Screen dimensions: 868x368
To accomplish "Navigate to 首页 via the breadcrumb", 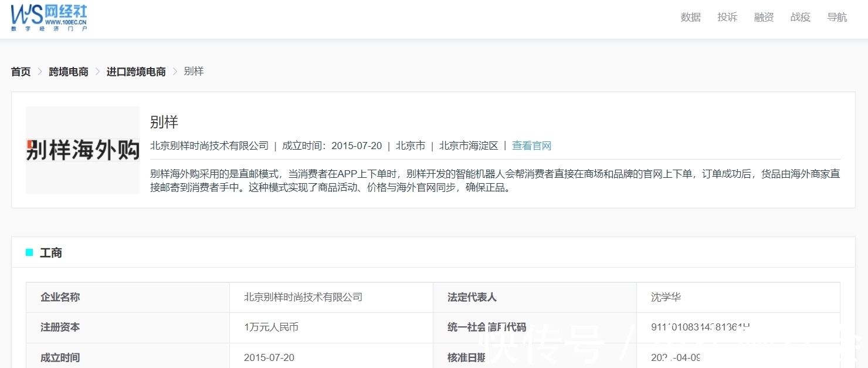I will (x=20, y=71).
